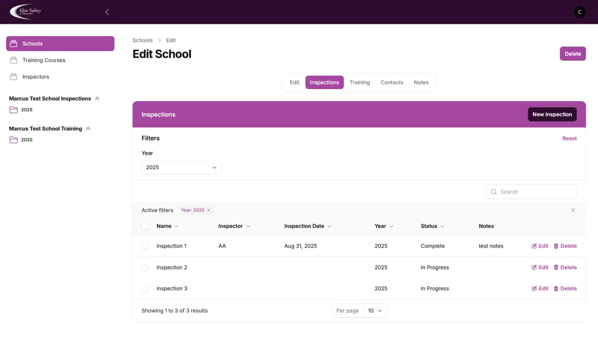598x364 pixels.
Task: Click the 2025 folder under Marcus Test School Inspections
Action: [27, 110]
